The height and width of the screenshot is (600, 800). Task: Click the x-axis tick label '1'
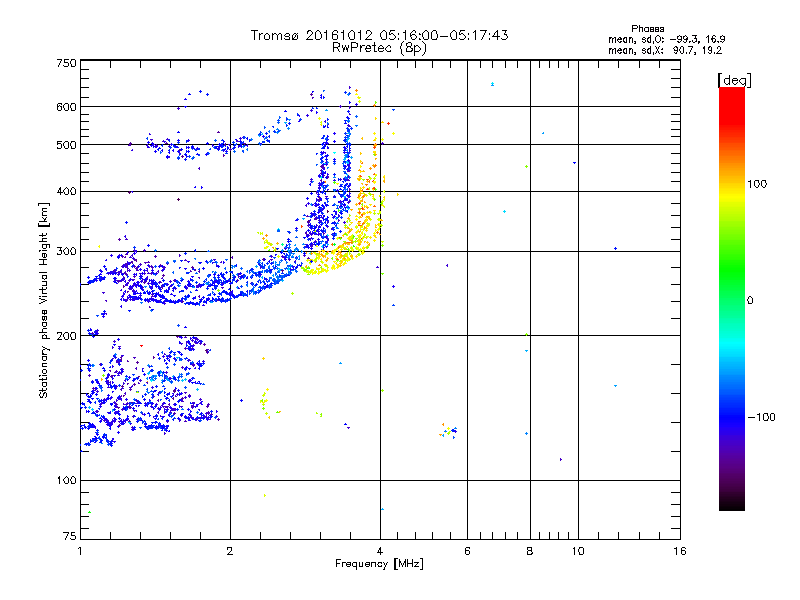[80, 551]
